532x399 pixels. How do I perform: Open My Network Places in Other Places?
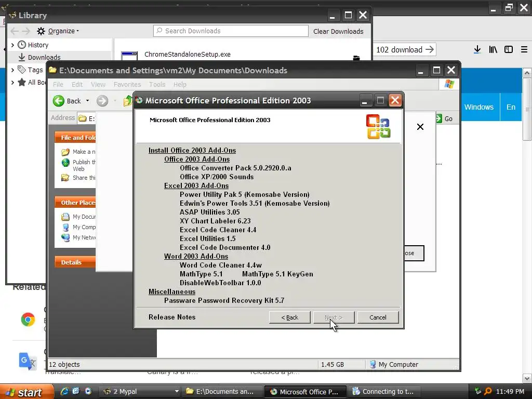click(79, 237)
